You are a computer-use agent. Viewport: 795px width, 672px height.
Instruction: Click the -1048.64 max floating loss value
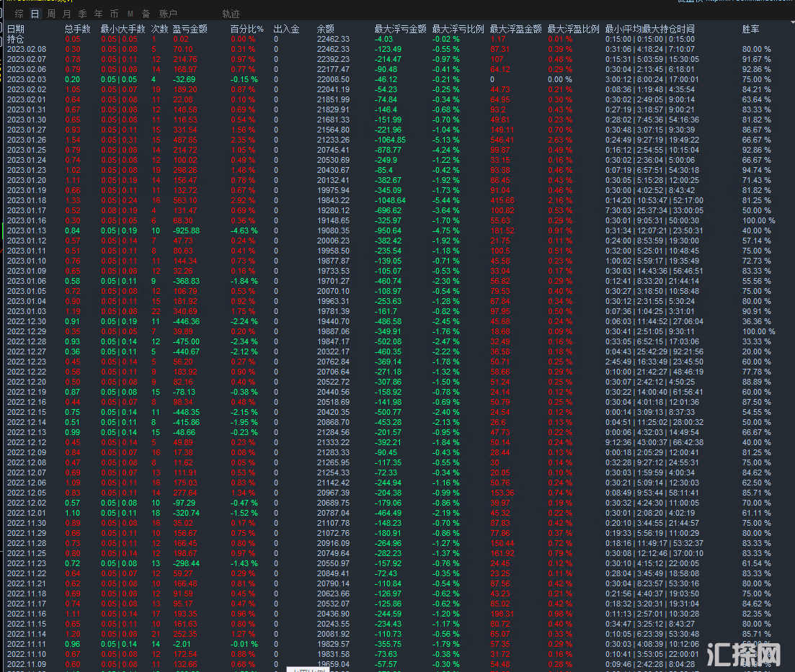tap(391, 200)
